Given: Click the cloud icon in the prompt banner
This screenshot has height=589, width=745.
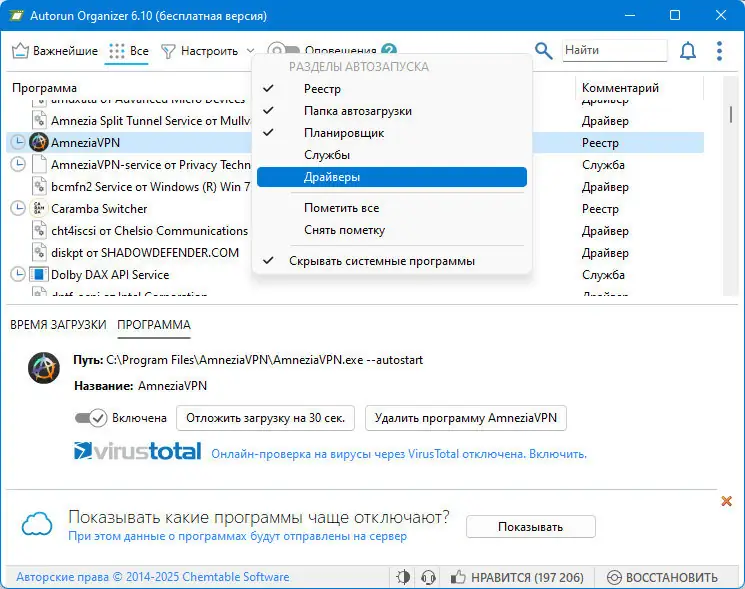Looking at the screenshot, I should point(37,524).
